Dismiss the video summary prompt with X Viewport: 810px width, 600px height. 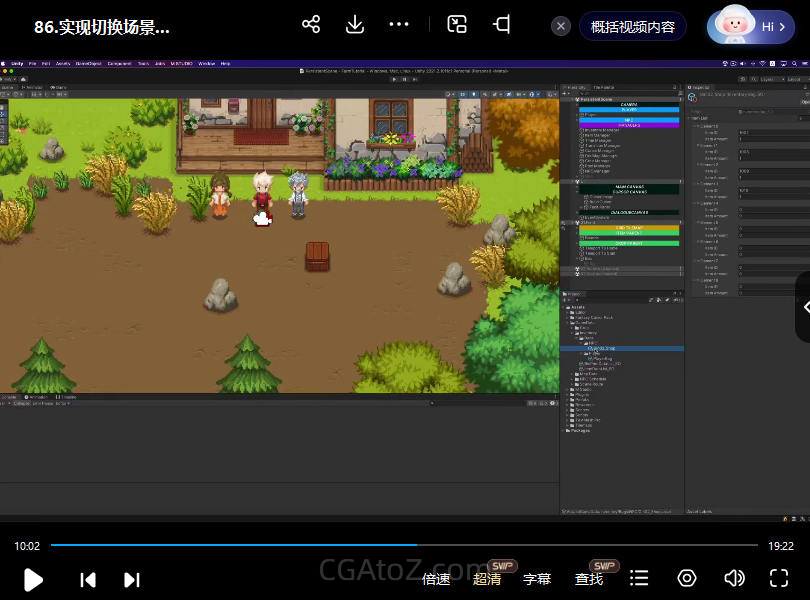click(562, 26)
